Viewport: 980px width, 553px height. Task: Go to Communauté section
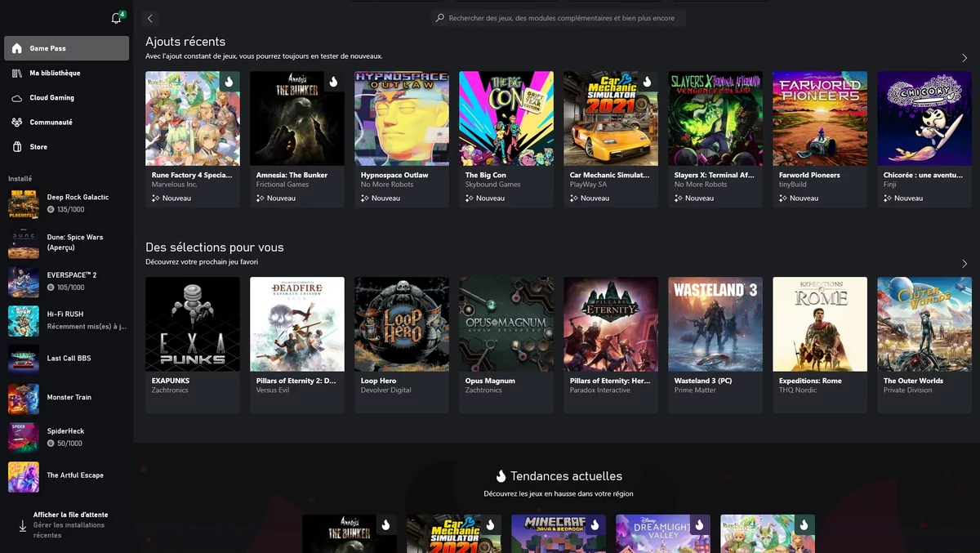click(x=67, y=122)
